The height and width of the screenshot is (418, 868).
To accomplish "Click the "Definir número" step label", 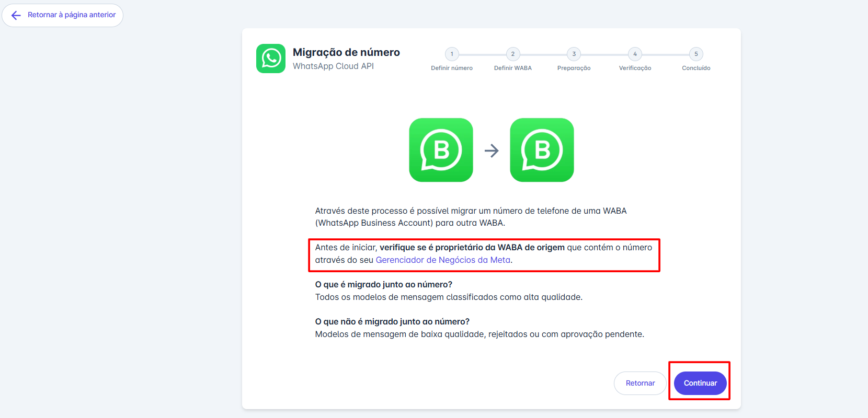I will click(x=452, y=68).
